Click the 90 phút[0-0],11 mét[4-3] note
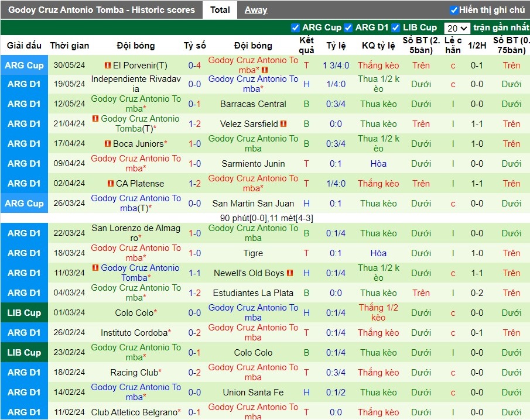530x420 pixels. pyautogui.click(x=266, y=218)
